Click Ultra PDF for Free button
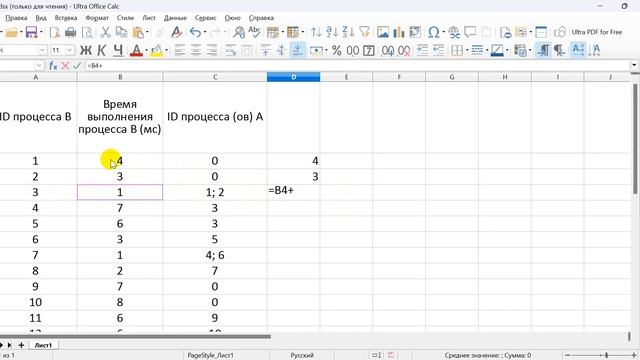Screen dimensions: 640x360 597,32
